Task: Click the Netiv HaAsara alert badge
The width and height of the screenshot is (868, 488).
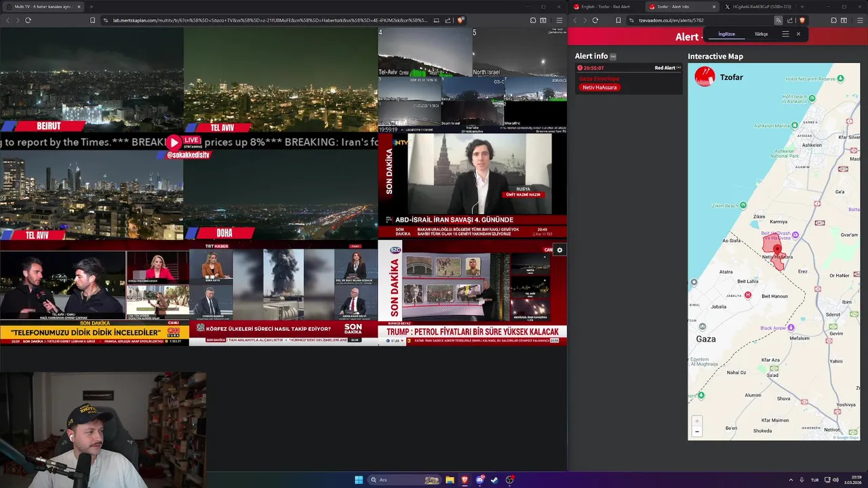Action: point(599,87)
